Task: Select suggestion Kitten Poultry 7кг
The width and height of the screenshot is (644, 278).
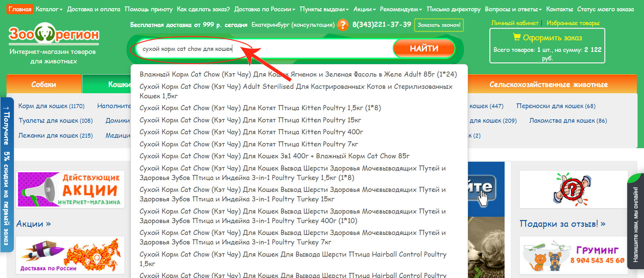Action: pyautogui.click(x=249, y=144)
